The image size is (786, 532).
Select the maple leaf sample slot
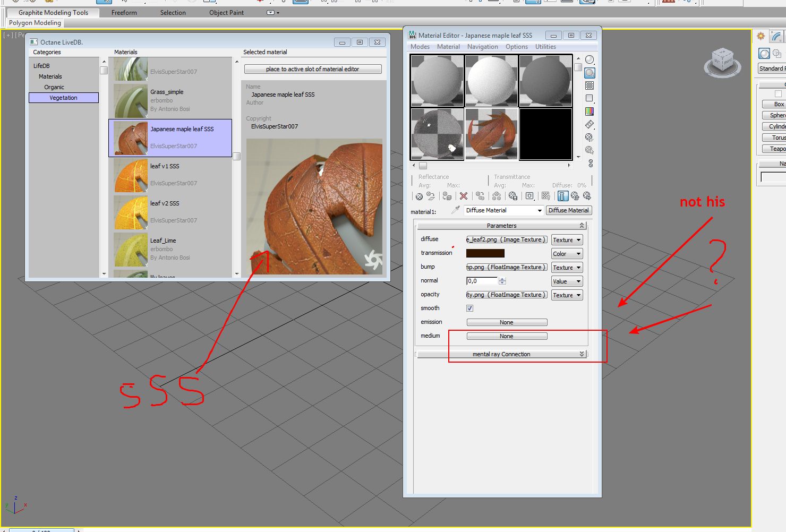[x=491, y=134]
